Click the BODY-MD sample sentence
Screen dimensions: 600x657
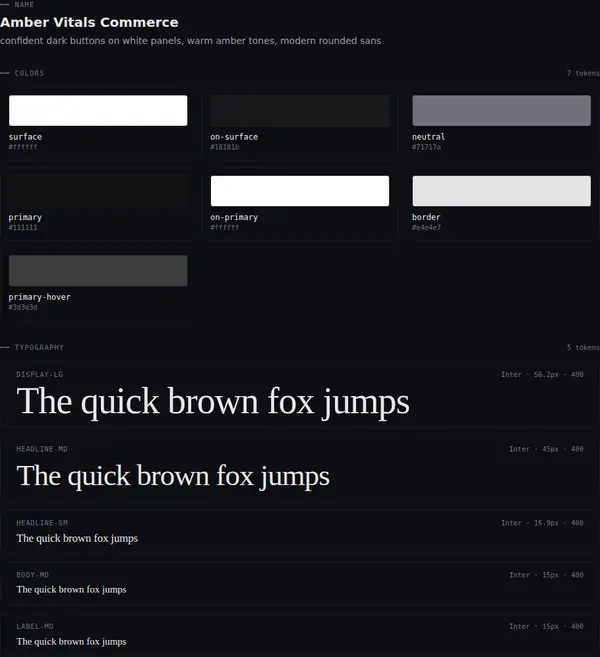coord(71,590)
